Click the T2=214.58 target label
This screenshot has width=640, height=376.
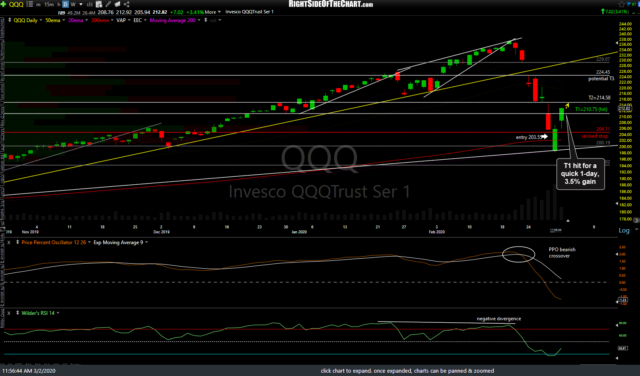[599, 98]
